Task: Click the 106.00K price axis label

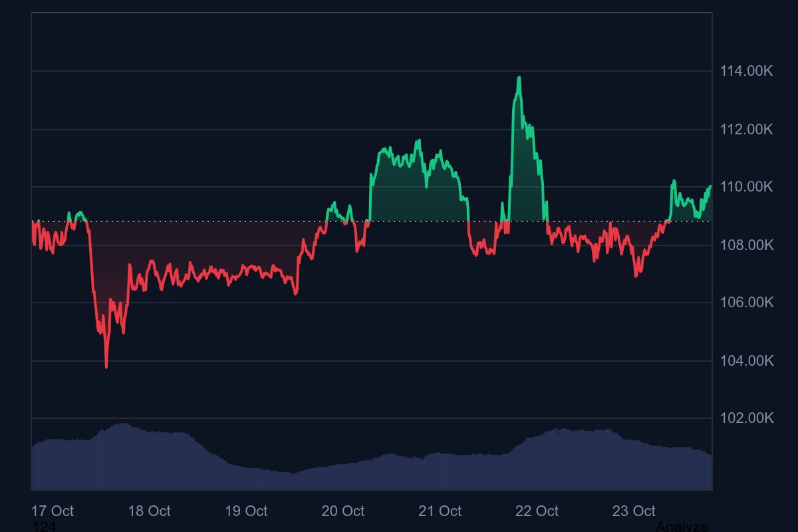Action: coord(746,303)
